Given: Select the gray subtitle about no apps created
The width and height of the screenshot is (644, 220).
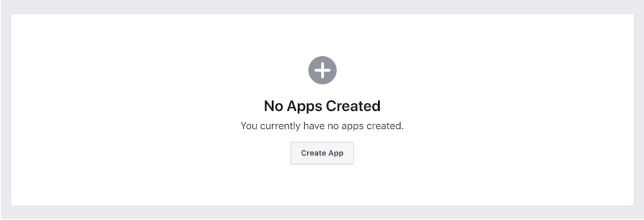Looking at the screenshot, I should click(x=322, y=126).
